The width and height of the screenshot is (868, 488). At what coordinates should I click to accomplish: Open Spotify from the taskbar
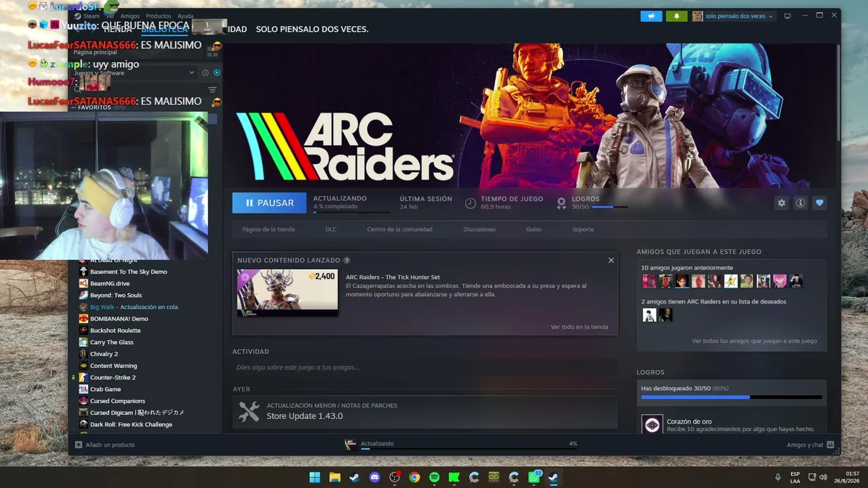tap(434, 477)
